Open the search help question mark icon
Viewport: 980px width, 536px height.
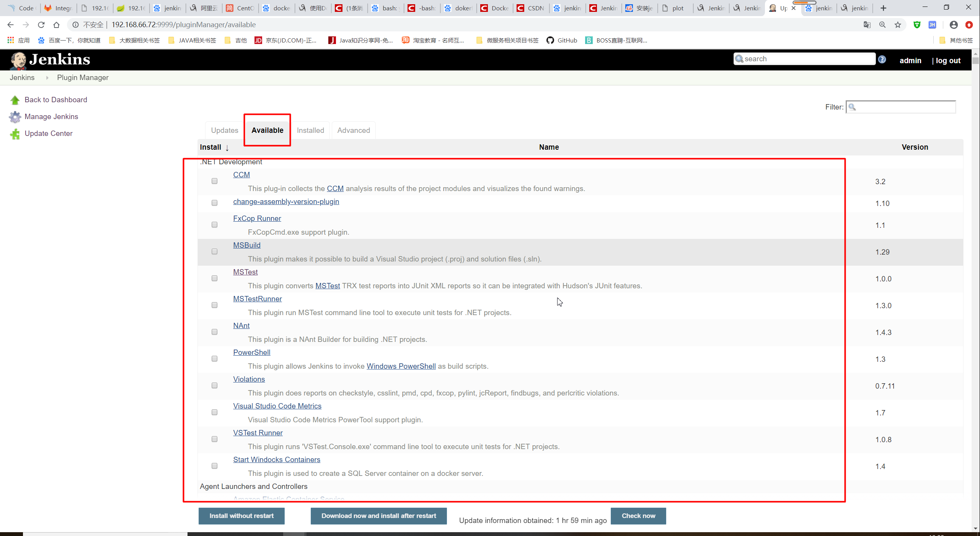click(882, 59)
